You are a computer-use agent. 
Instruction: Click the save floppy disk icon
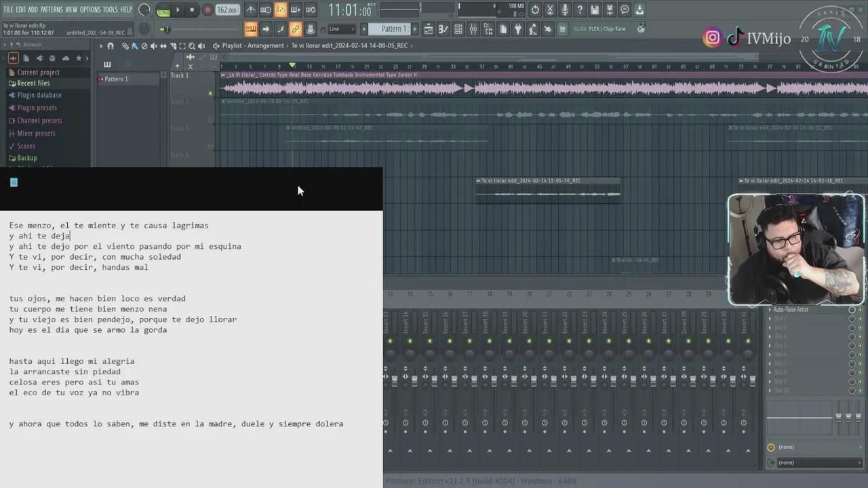pos(595,10)
